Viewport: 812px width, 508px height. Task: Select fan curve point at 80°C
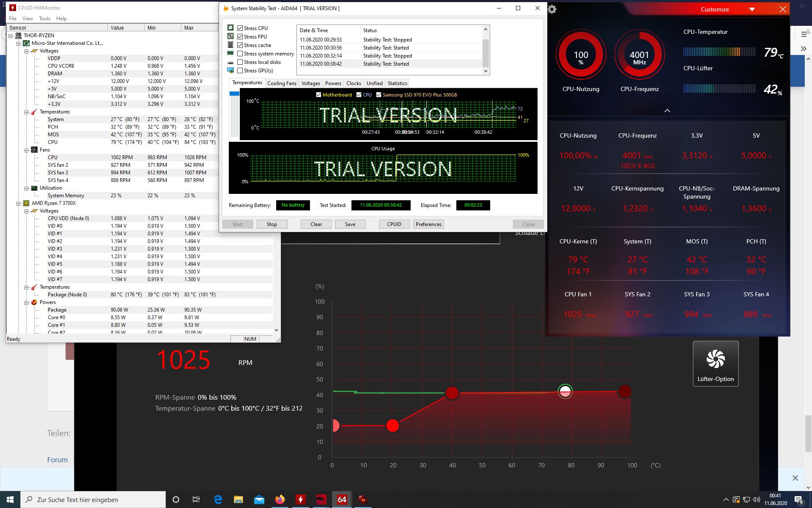565,392
